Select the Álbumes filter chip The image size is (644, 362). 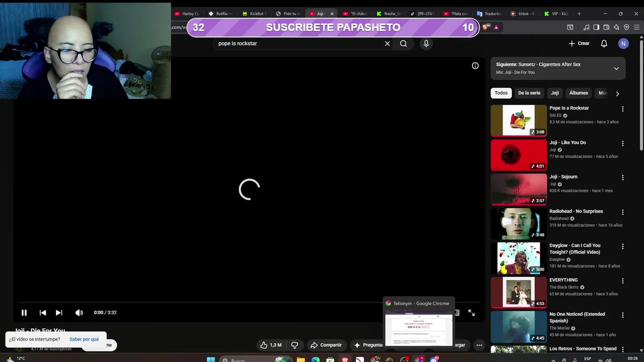578,93
